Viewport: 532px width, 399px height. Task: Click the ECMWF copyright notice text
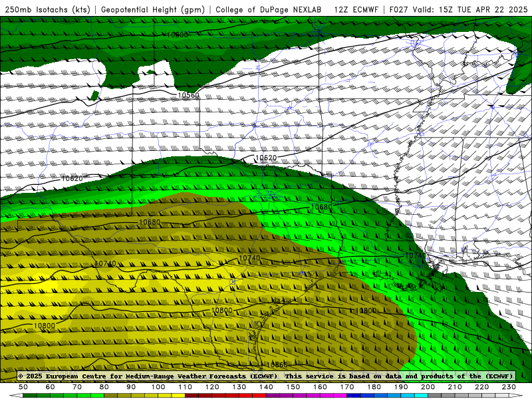point(148,376)
